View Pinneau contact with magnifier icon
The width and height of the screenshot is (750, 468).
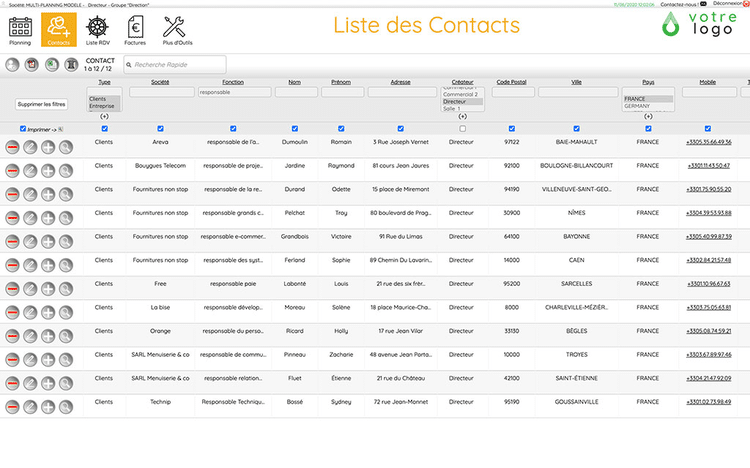66,360
